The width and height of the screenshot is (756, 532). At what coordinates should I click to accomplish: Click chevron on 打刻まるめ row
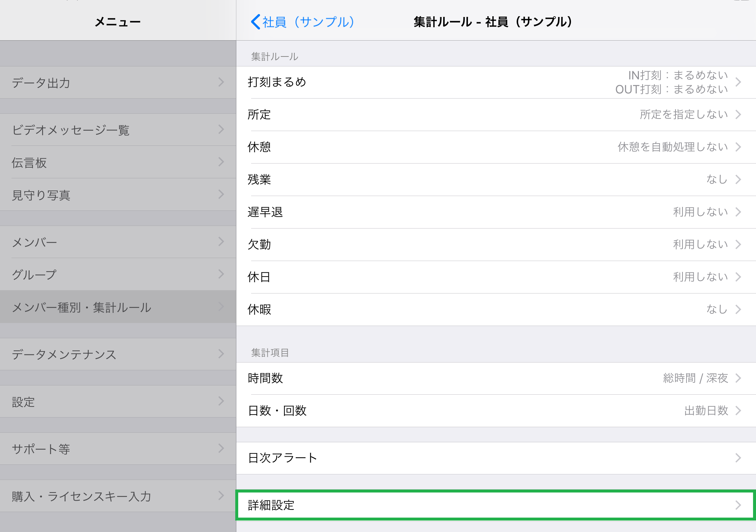click(x=738, y=82)
